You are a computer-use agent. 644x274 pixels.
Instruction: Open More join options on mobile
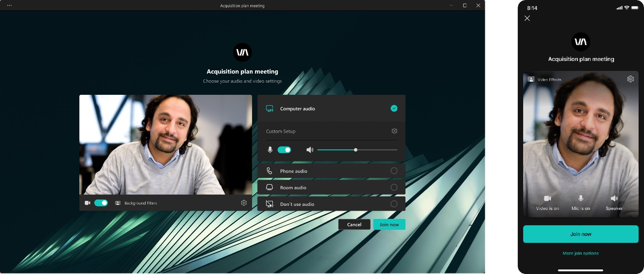(580, 253)
